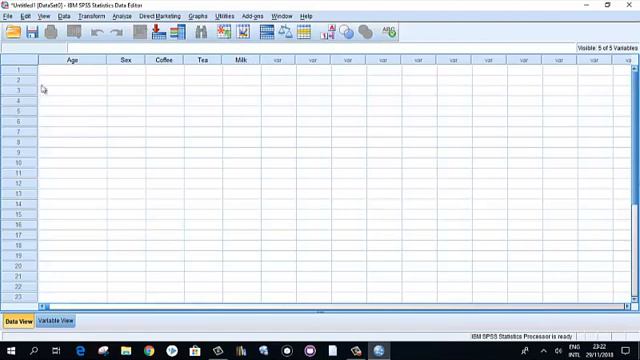Open the Data menu
Screen dimensions: 640x360
click(64, 16)
